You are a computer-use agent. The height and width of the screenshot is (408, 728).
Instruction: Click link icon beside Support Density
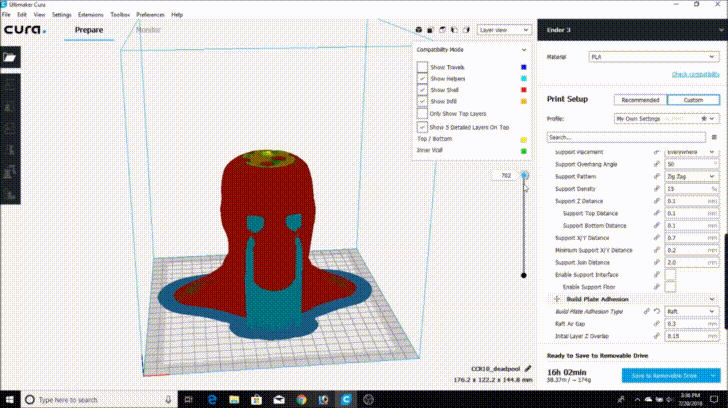[656, 188]
